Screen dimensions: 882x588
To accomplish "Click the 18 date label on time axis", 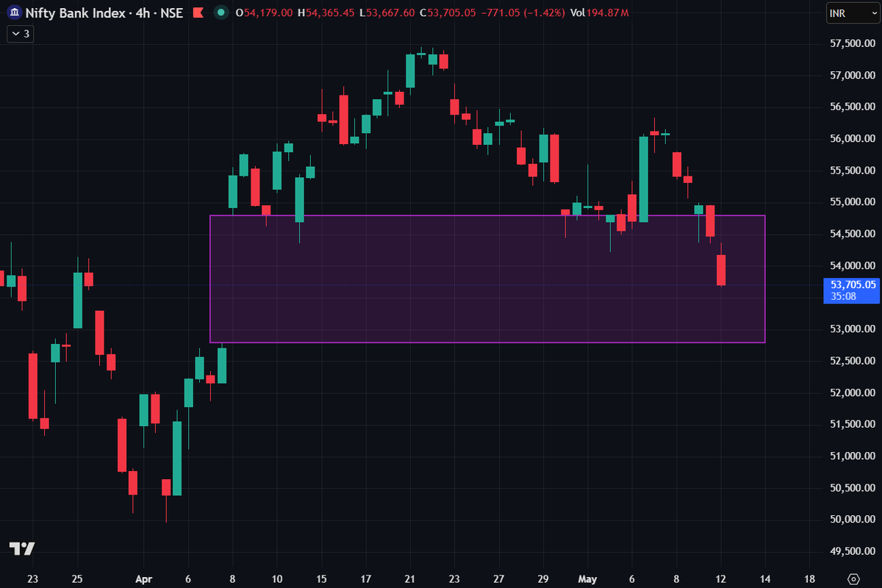I will 810,578.
